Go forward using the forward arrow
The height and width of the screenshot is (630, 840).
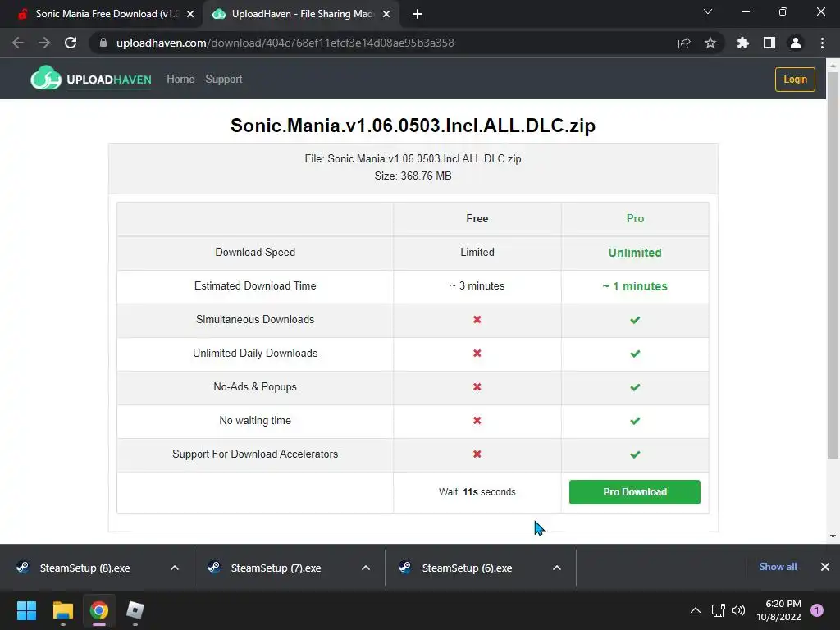(44, 43)
